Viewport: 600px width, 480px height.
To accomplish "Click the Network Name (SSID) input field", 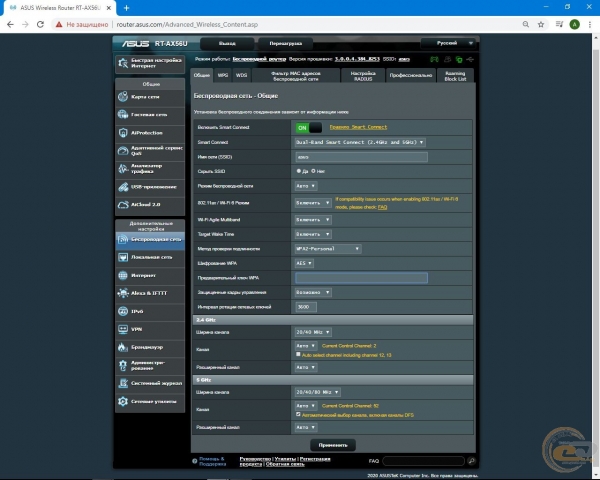I will tap(361, 157).
